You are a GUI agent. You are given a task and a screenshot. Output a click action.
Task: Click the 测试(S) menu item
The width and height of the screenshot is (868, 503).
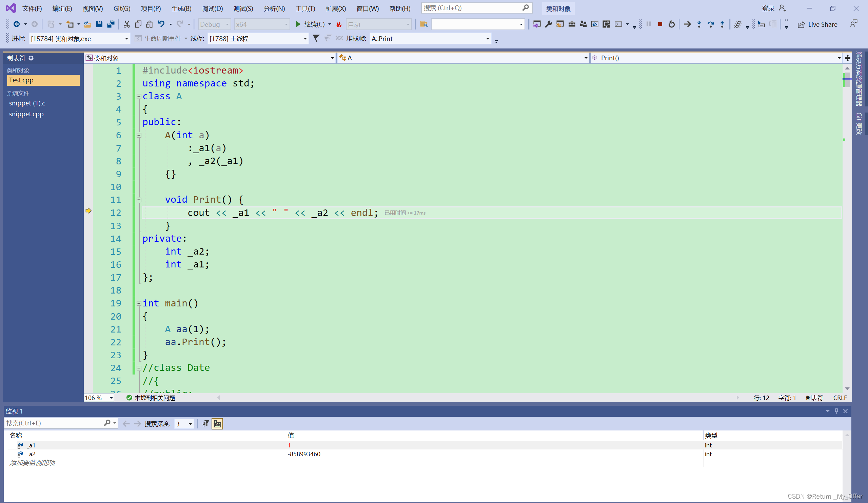tap(243, 8)
